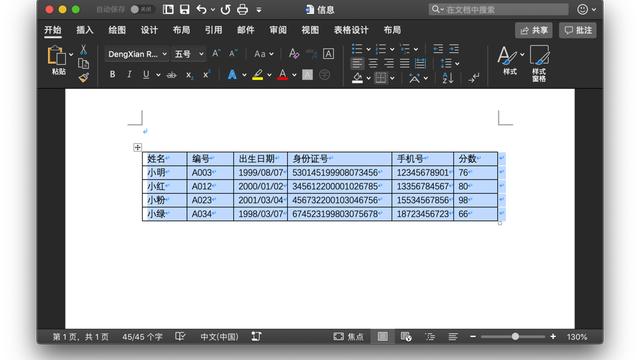Expand the numbered list dropdown arrow
Screen dimensions: 640x360
pyautogui.click(x=392, y=49)
